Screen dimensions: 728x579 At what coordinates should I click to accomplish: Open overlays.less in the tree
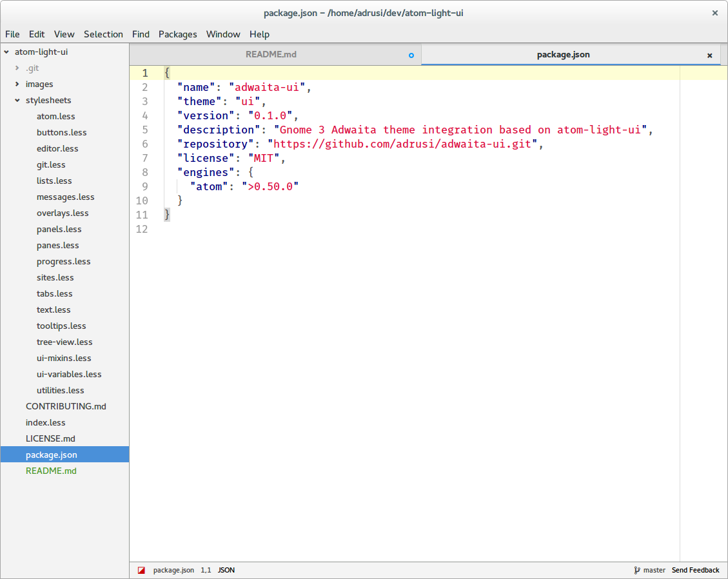pyautogui.click(x=63, y=213)
